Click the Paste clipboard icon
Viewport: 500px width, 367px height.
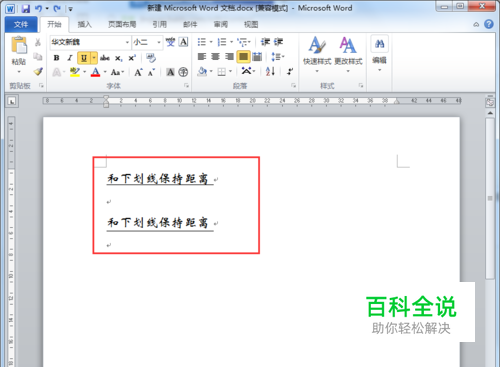(x=19, y=45)
